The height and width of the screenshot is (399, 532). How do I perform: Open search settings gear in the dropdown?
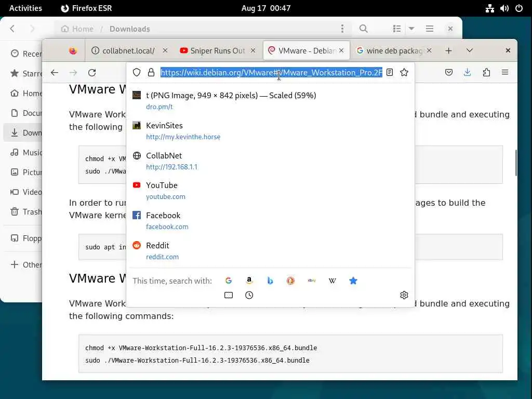[x=404, y=295]
